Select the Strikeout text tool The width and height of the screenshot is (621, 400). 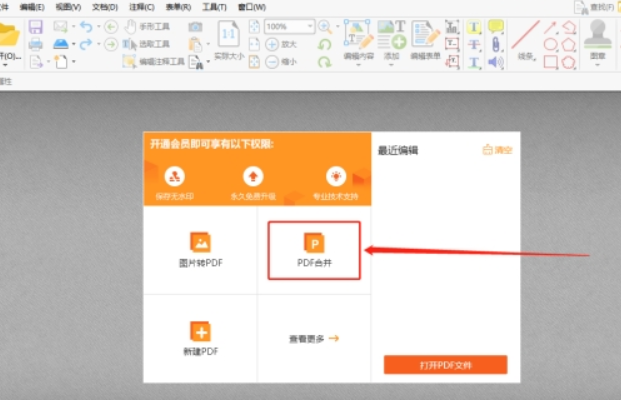click(x=474, y=44)
